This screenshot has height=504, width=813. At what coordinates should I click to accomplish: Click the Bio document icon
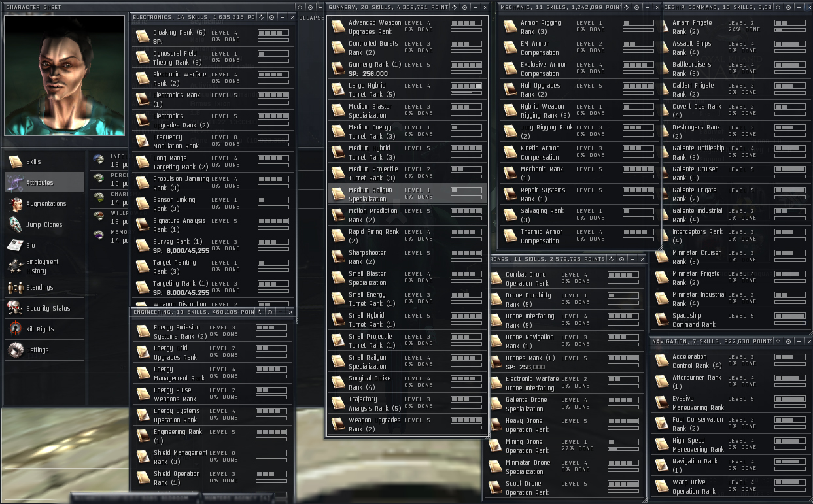[x=15, y=245]
